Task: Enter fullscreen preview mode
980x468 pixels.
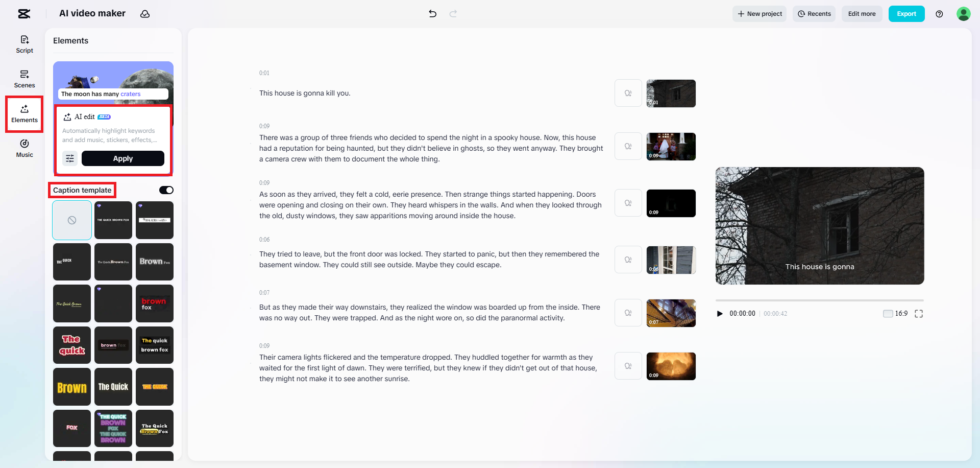Action: tap(919, 314)
